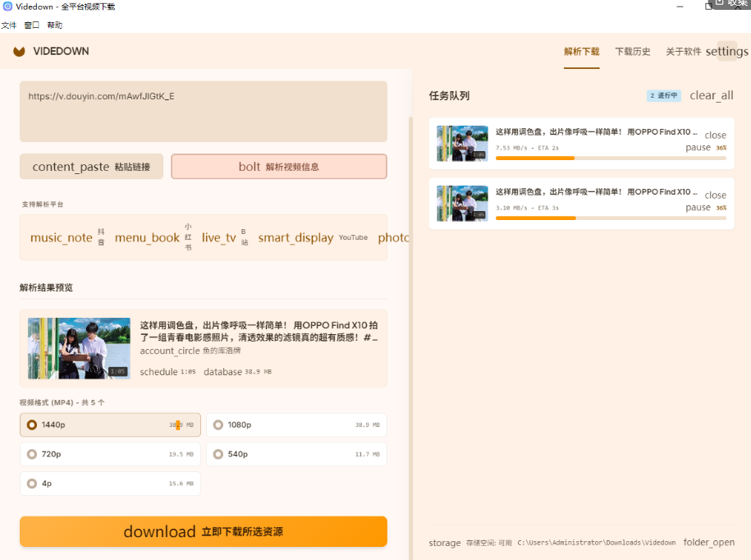Pick the 540p video format
This screenshot has height=560, width=751.
click(296, 454)
